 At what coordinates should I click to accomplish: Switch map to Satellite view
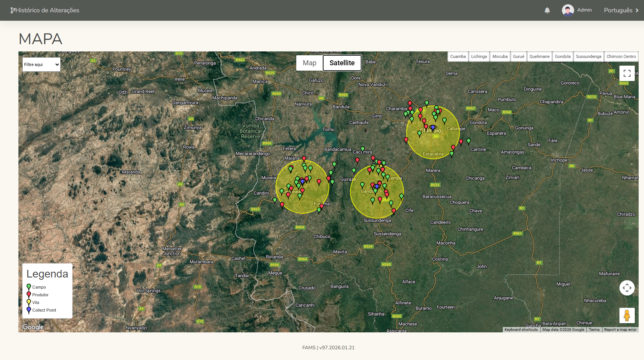click(342, 63)
